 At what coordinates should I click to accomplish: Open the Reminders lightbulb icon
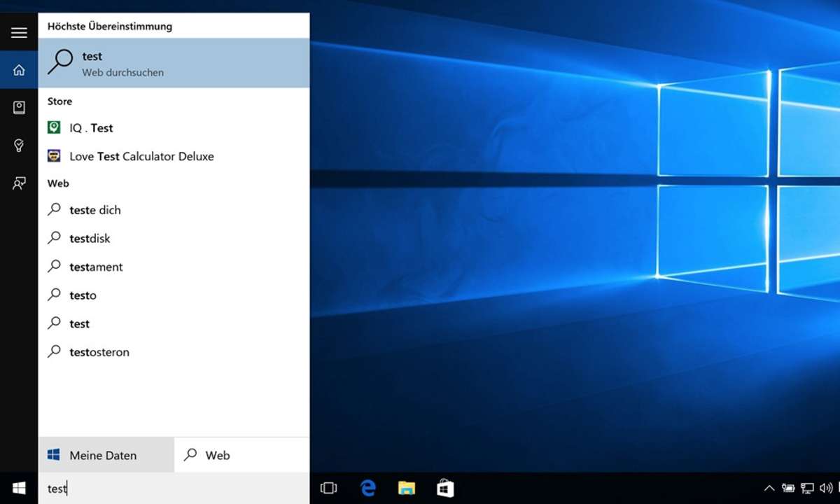click(x=19, y=145)
